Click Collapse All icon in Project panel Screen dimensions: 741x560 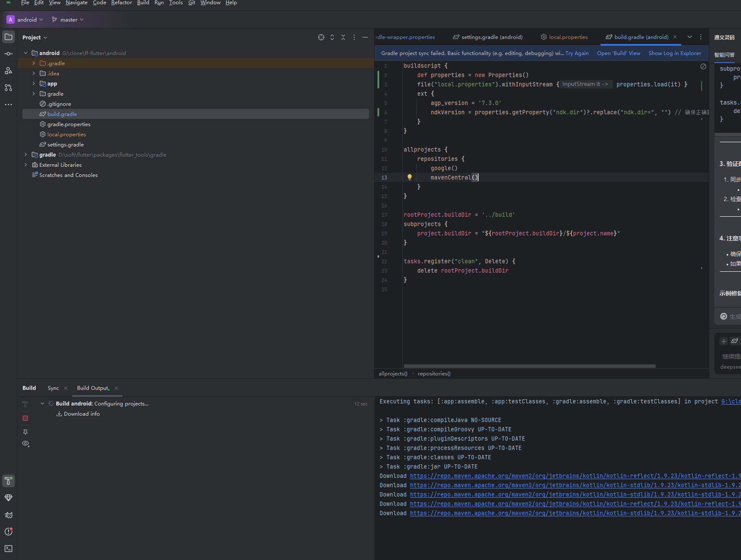click(x=343, y=37)
